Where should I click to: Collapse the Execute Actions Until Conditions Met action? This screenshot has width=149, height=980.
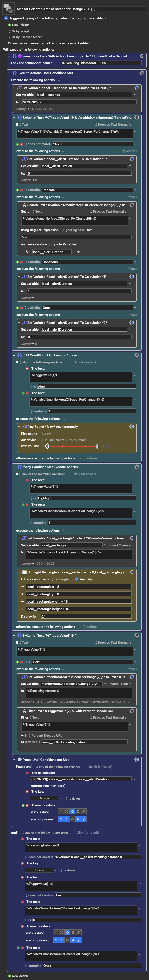point(9,73)
